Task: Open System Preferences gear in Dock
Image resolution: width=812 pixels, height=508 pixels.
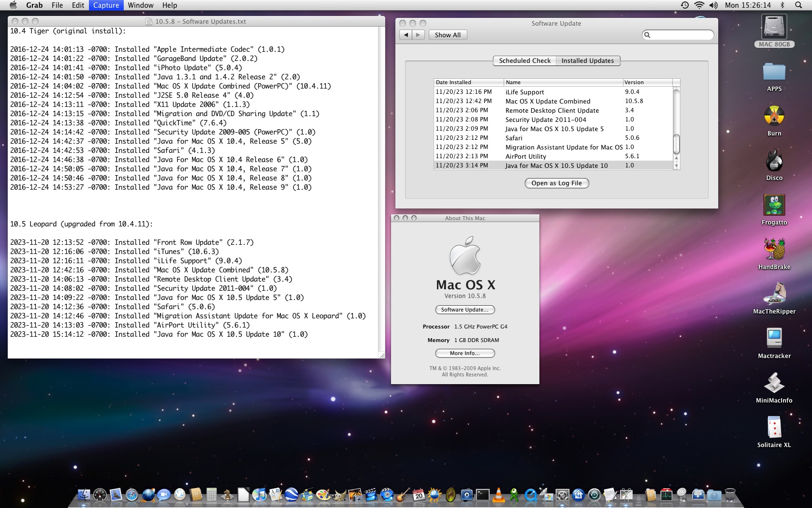Action: coord(563,495)
